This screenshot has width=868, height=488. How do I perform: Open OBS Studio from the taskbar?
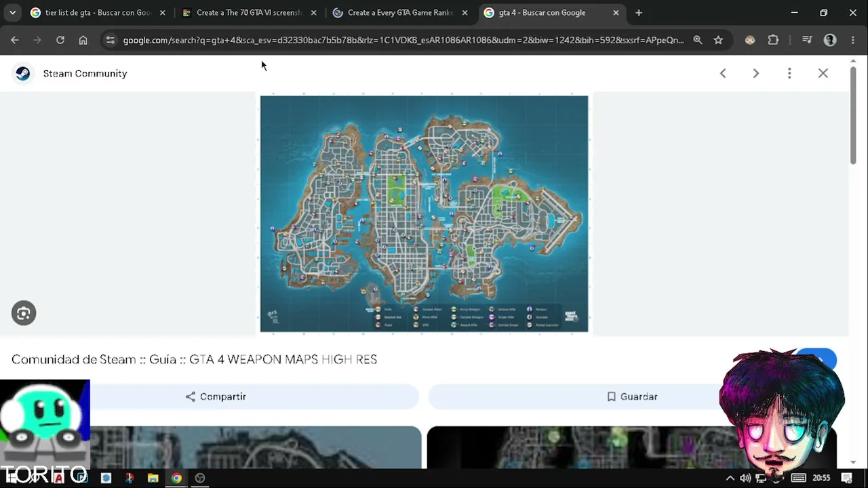pyautogui.click(x=200, y=478)
